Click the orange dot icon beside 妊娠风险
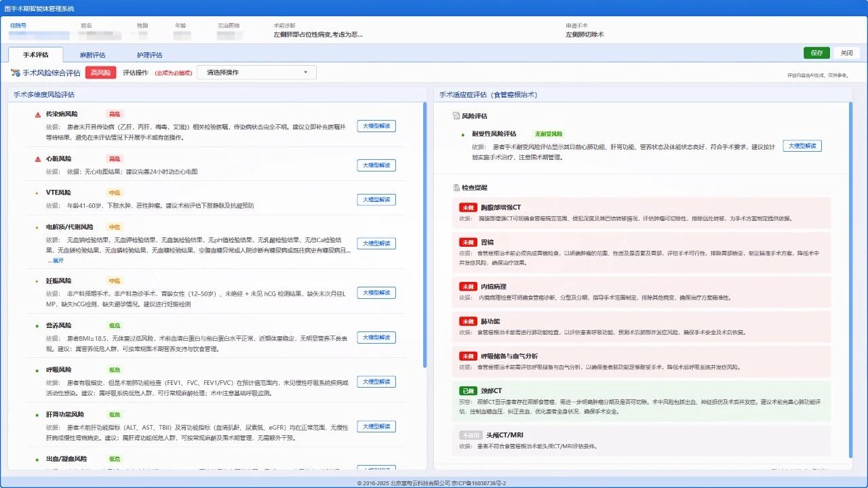The height and width of the screenshot is (488, 868). click(x=37, y=281)
